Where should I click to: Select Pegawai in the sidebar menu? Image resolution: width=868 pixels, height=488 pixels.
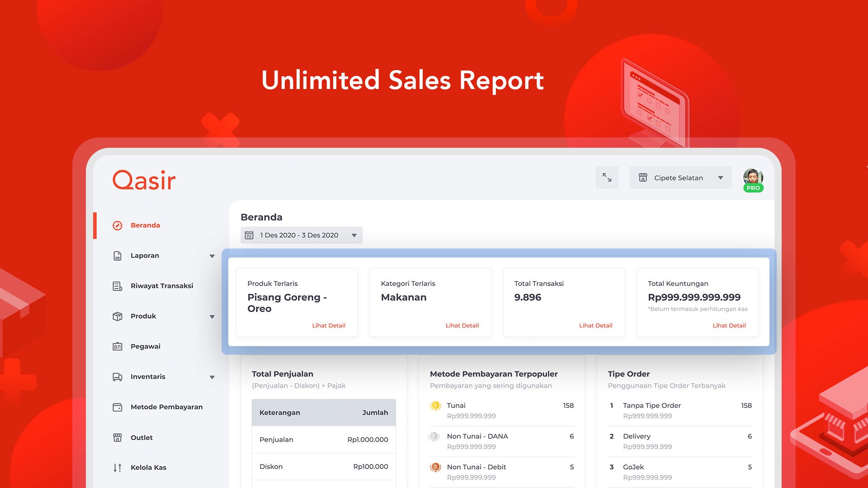pyautogui.click(x=145, y=347)
